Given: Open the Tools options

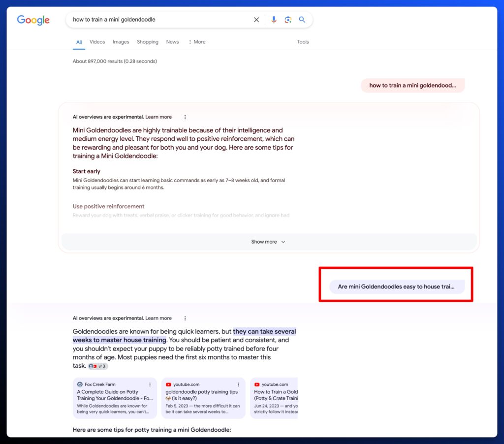Looking at the screenshot, I should coord(303,42).
